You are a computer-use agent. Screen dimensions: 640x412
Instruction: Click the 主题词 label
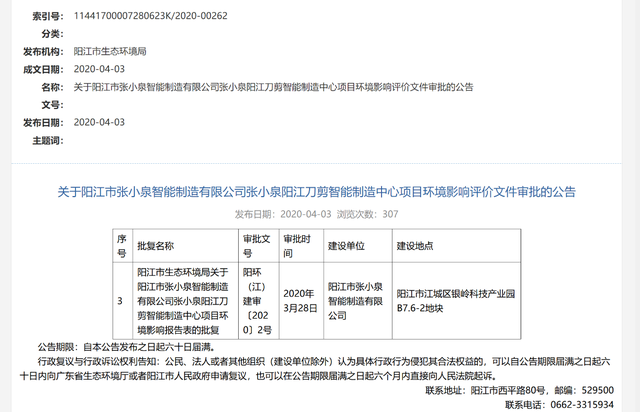46,141
